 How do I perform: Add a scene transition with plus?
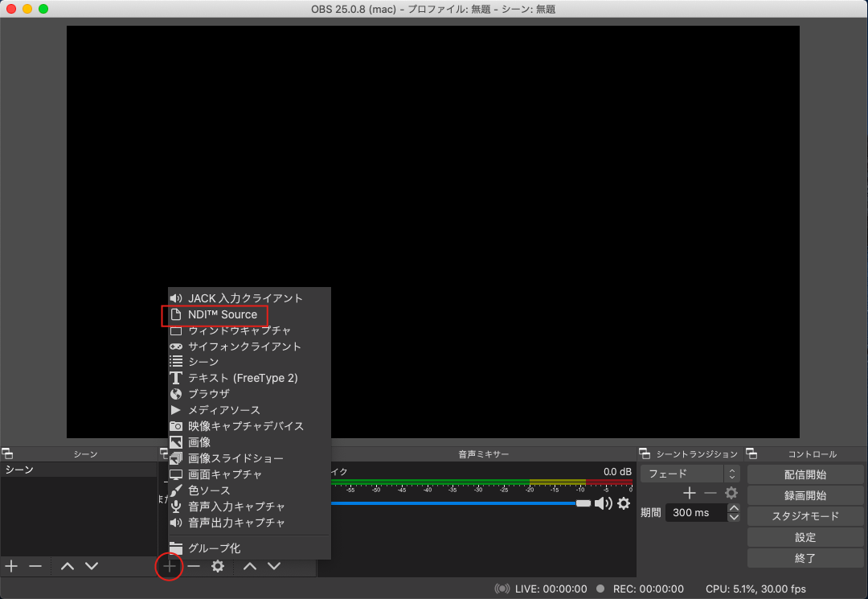690,493
